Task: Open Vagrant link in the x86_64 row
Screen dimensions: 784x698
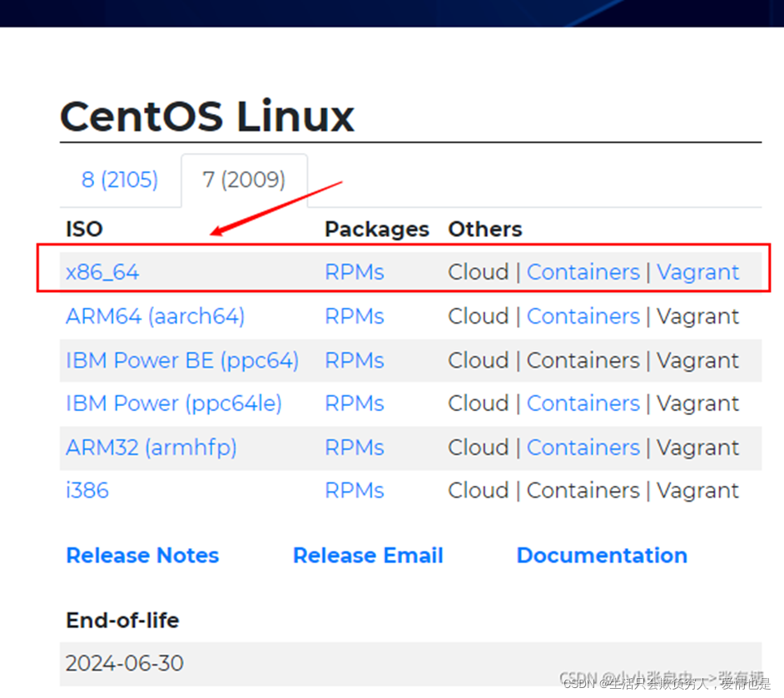Action: [698, 272]
